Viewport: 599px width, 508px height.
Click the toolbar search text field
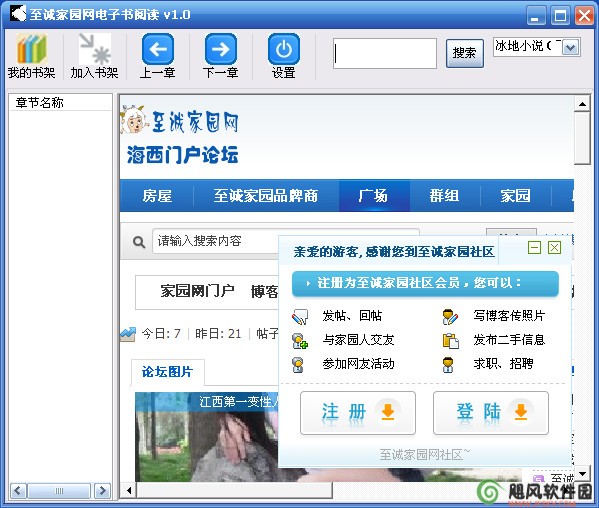[385, 53]
